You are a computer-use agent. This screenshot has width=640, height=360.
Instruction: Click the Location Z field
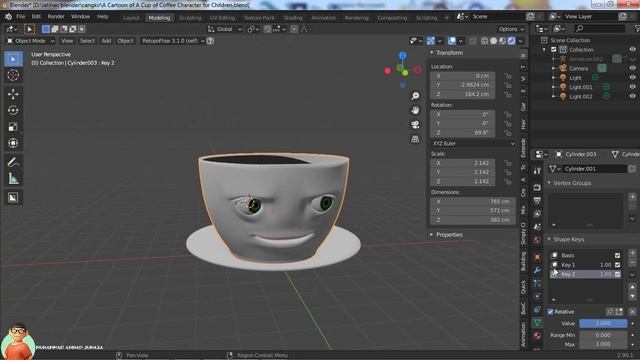click(463, 94)
